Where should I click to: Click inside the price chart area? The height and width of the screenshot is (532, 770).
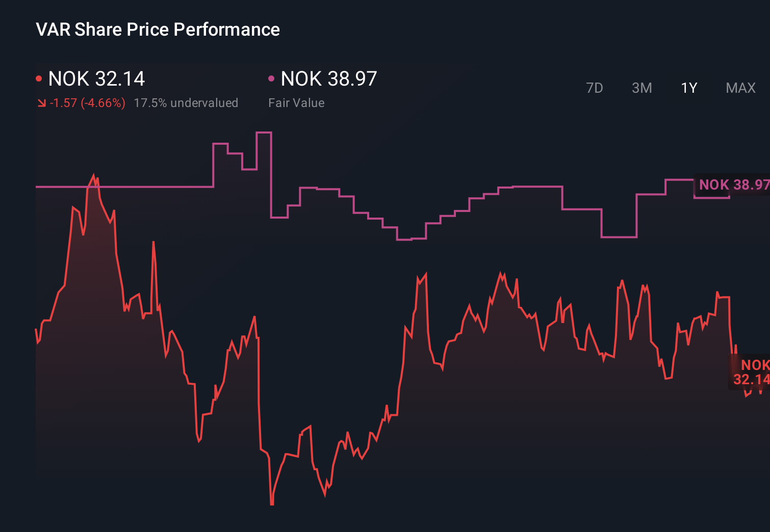[382, 331]
